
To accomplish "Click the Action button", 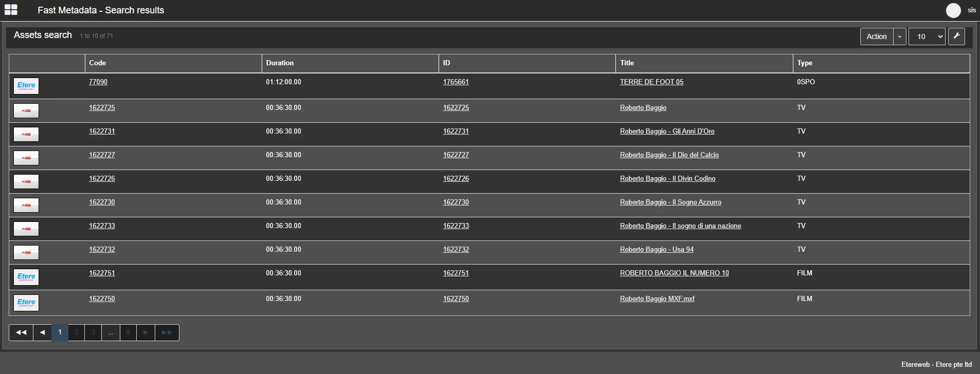I will click(x=876, y=36).
